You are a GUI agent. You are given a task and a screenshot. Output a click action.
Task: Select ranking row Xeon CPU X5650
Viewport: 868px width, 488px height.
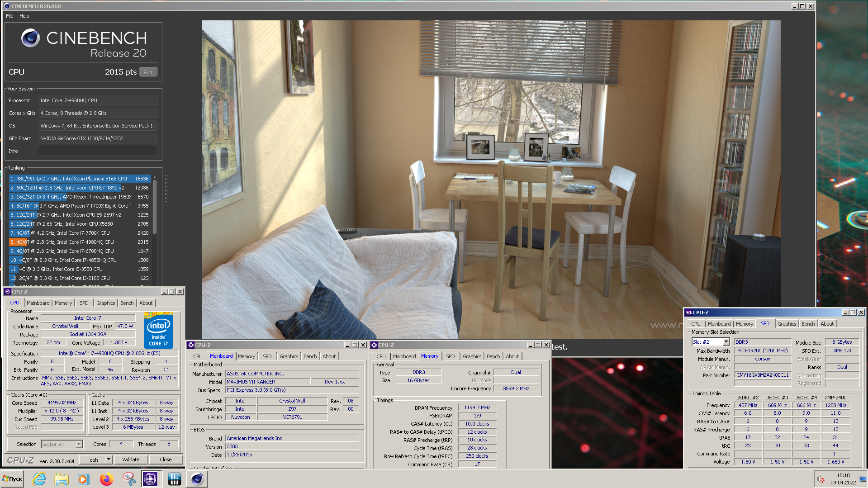(79, 224)
